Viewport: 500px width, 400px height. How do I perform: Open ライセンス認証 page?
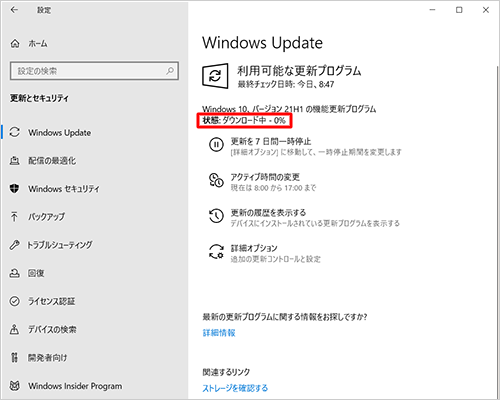click(52, 301)
